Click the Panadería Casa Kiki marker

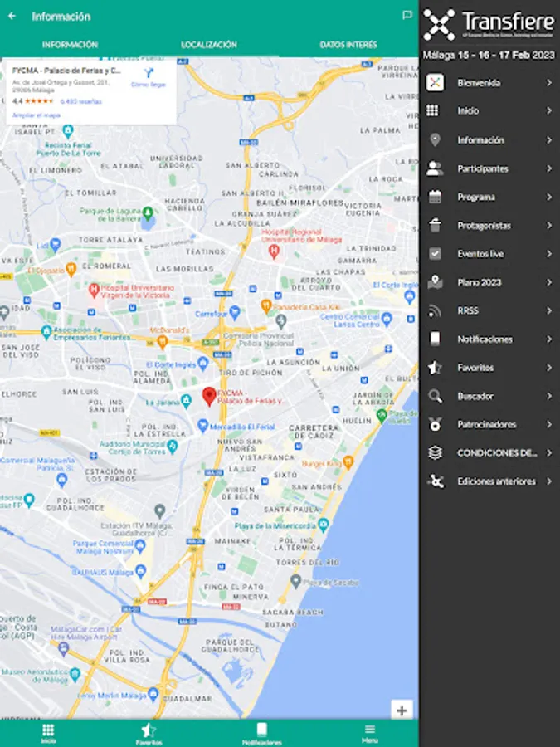[266, 305]
